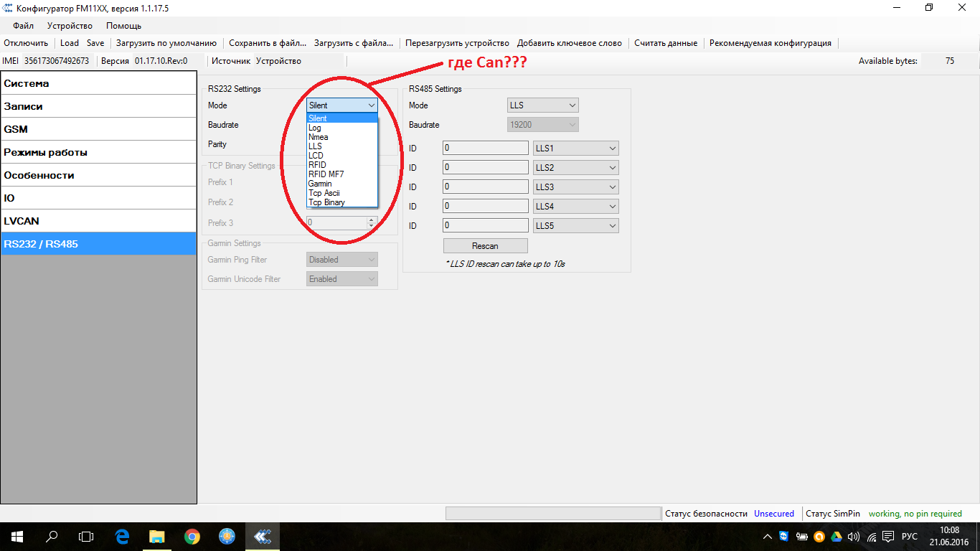Open File Explorer from the taskbar
Image resolution: width=980 pixels, height=551 pixels.
[157, 536]
